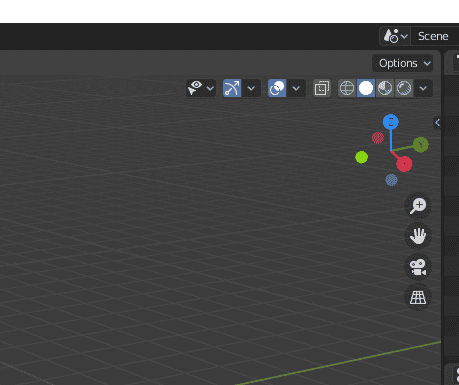The image size is (459, 385).
Task: Click the red X axis gizmo ball
Action: click(x=404, y=164)
